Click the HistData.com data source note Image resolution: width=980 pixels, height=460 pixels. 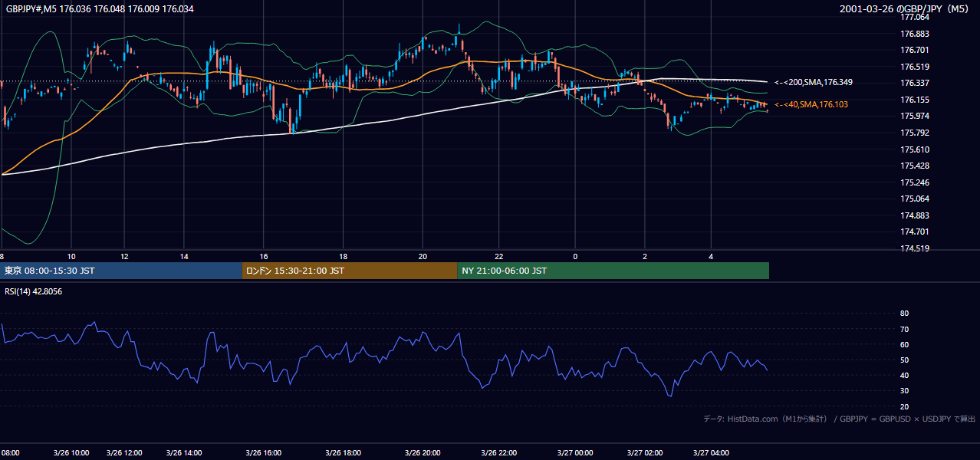(839, 419)
